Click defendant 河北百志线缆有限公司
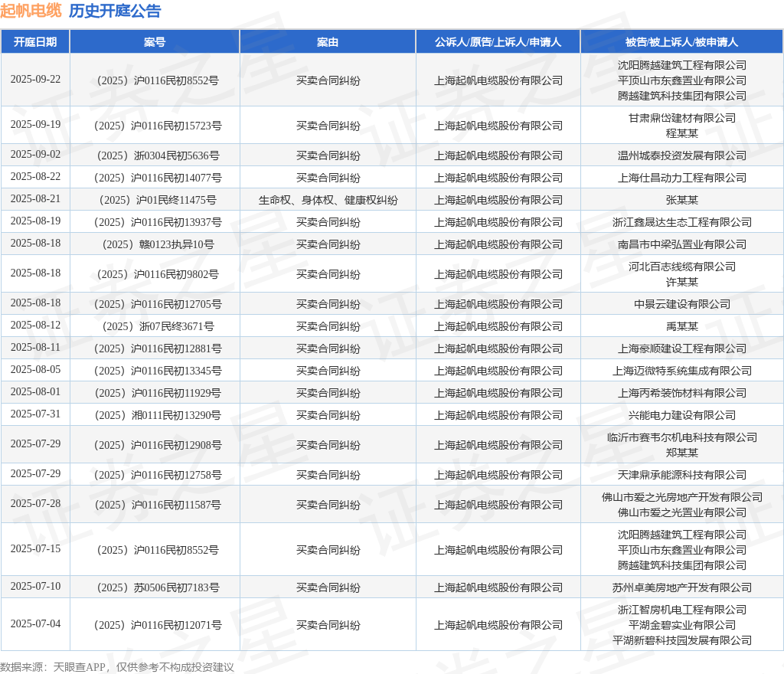784x674 pixels. pos(682,267)
